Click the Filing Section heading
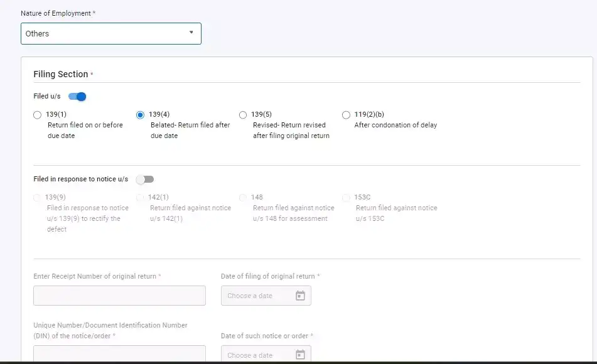This screenshot has height=364, width=597. pos(61,74)
